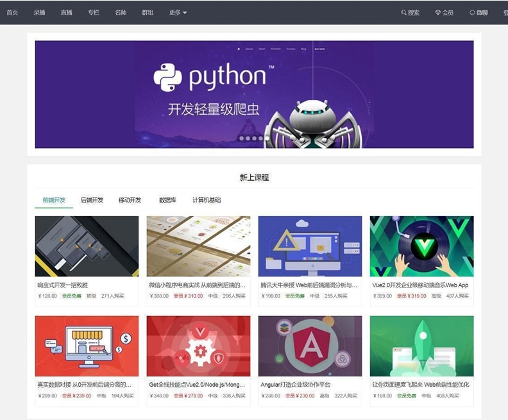Click title Angular打造企业级协作平台
Screen dimensions: 508x420
(296, 385)
